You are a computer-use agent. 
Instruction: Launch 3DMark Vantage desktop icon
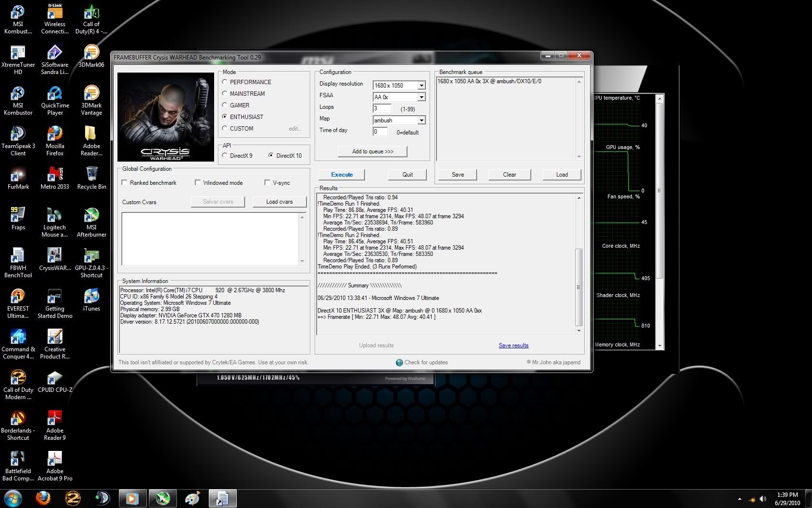[x=91, y=101]
